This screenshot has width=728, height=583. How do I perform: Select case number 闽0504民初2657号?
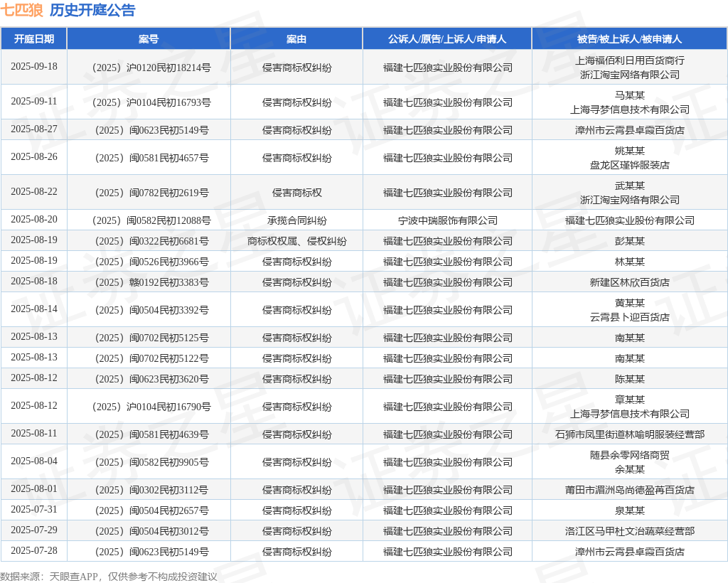coord(151,510)
